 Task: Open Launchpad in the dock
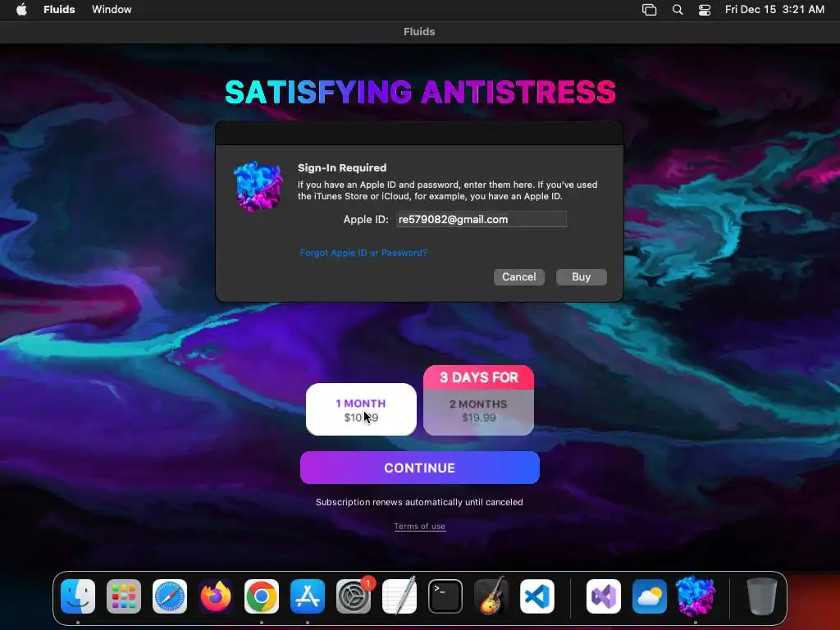pos(124,596)
